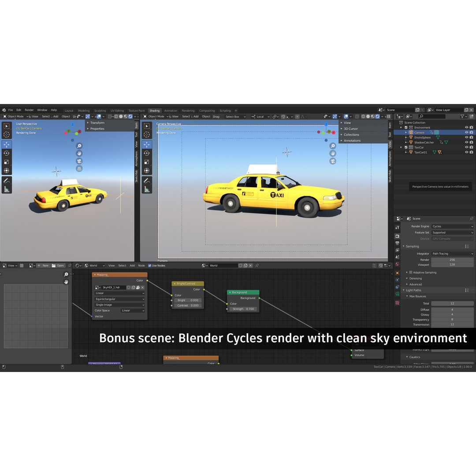The image size is (476, 476).
Task: Select the Scale tool in left viewport
Action: click(6, 162)
